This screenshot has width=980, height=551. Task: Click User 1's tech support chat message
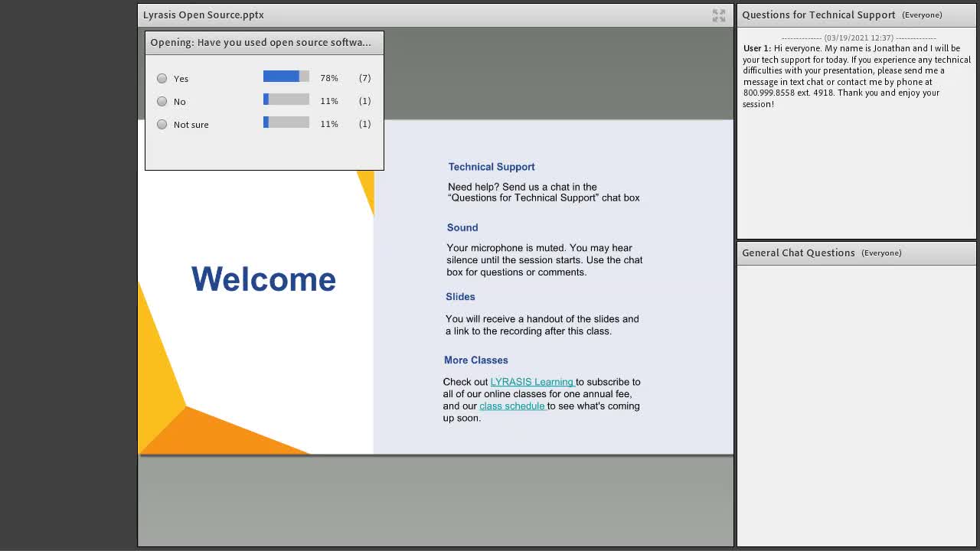[x=857, y=76]
